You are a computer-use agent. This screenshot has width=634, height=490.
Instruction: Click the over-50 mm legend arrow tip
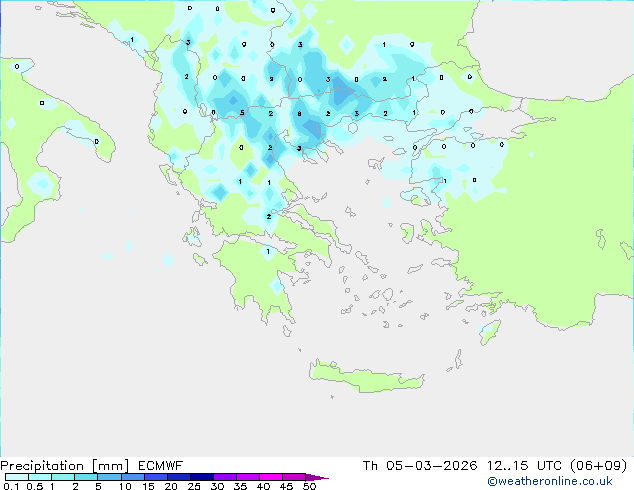pyautogui.click(x=317, y=478)
